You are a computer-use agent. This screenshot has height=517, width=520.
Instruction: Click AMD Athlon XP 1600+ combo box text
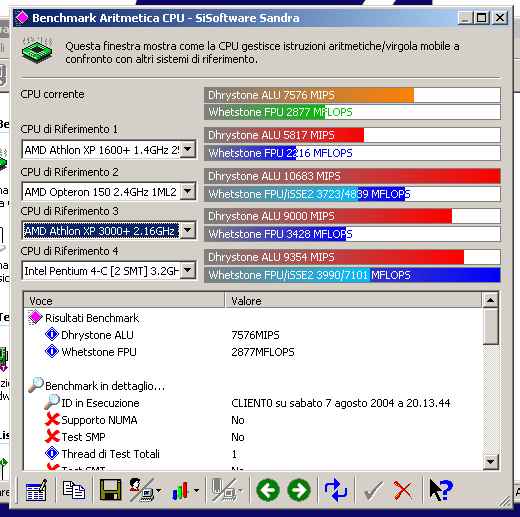(101, 150)
